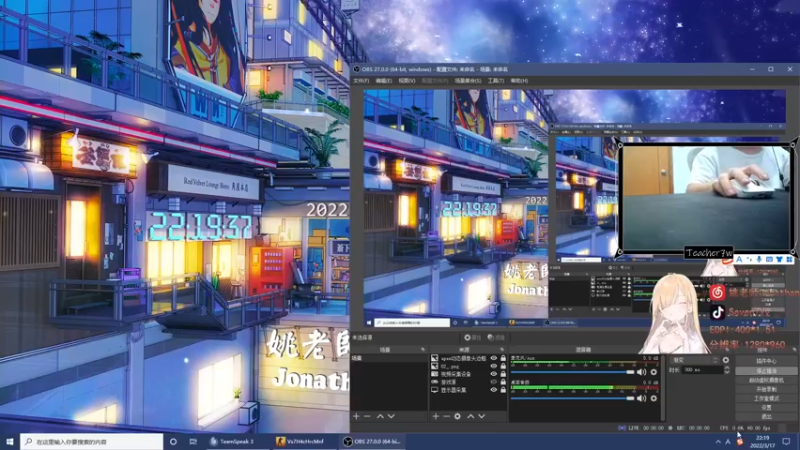The image size is (800, 450).
Task: Move scene up with the up arrow
Action: point(380,416)
